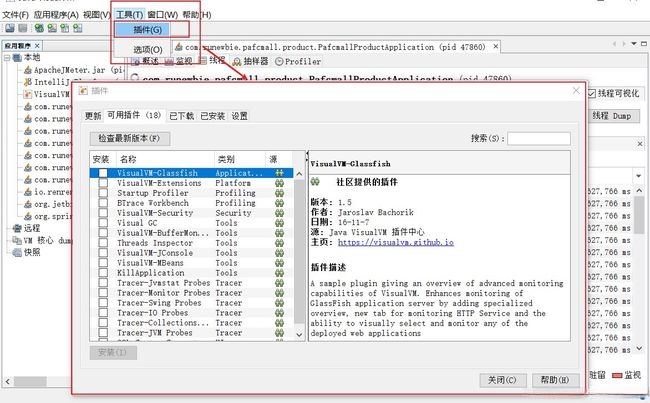Select the org.spri application node icon

tap(28, 216)
